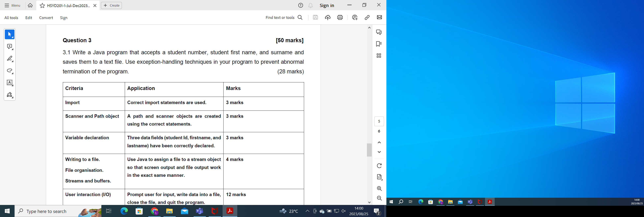The height and width of the screenshot is (217, 644).
Task: Go to previous page chevron
Action: click(x=379, y=142)
